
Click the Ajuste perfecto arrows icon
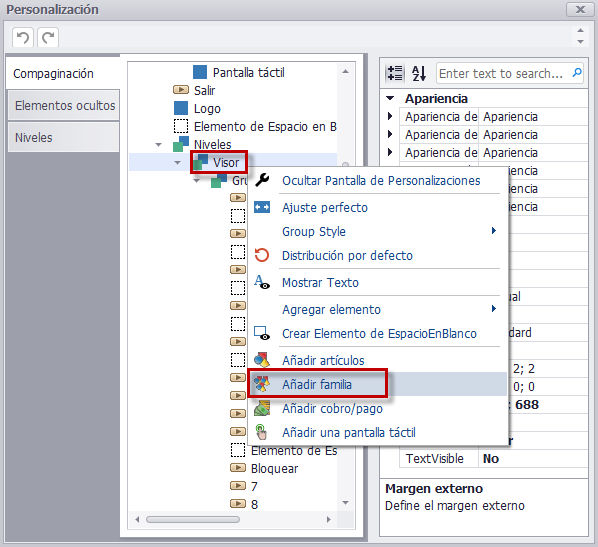tap(262, 207)
